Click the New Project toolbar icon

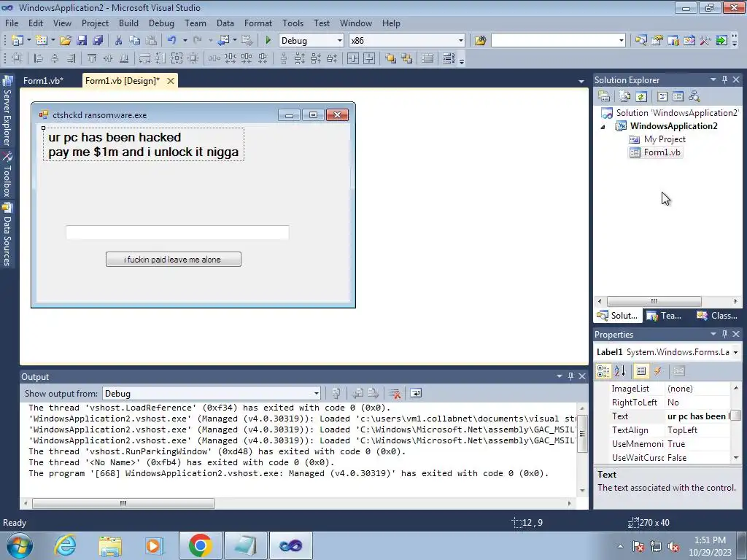[x=18, y=41]
